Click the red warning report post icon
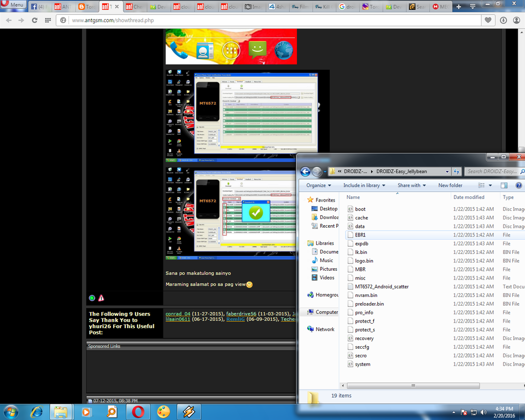 click(x=101, y=298)
